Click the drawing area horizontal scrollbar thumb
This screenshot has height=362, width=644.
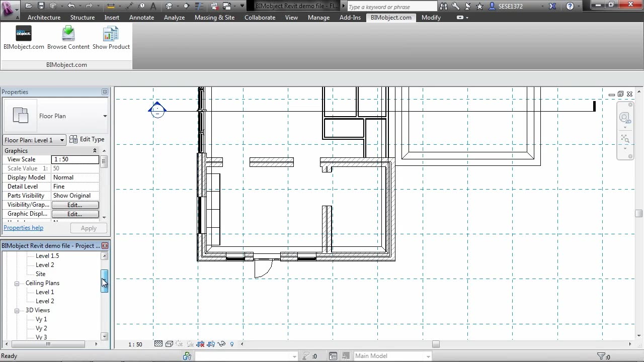pyautogui.click(x=436, y=344)
